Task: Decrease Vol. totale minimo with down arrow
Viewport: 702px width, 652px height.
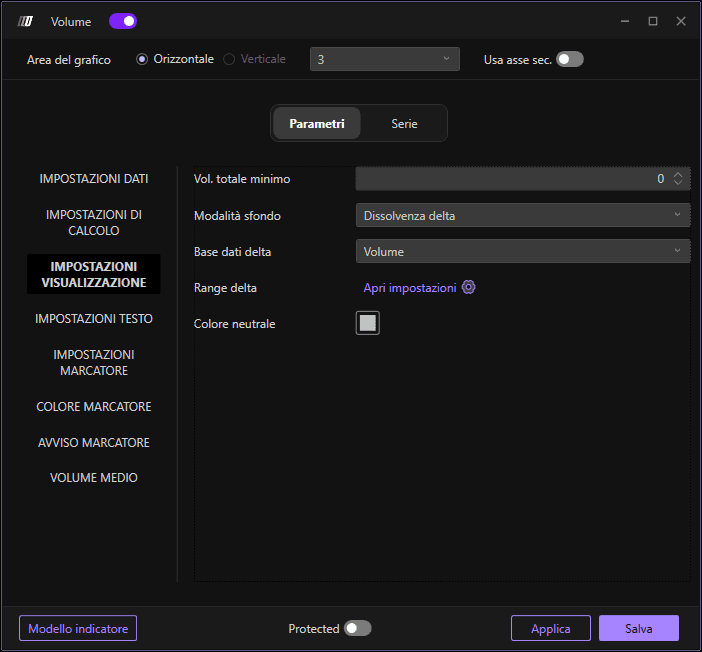Action: coord(678,183)
